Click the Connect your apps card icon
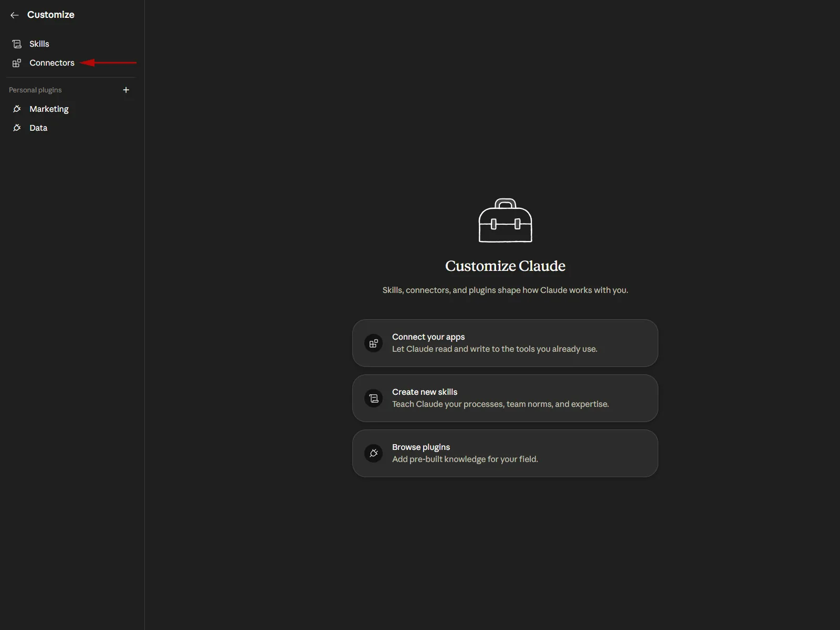The image size is (840, 630). [x=374, y=343]
